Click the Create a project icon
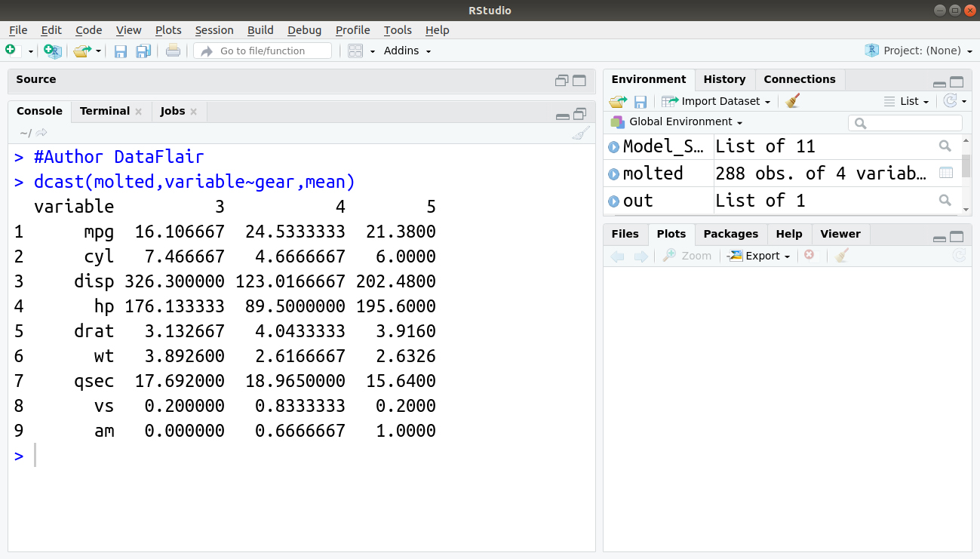980x559 pixels. tap(52, 51)
